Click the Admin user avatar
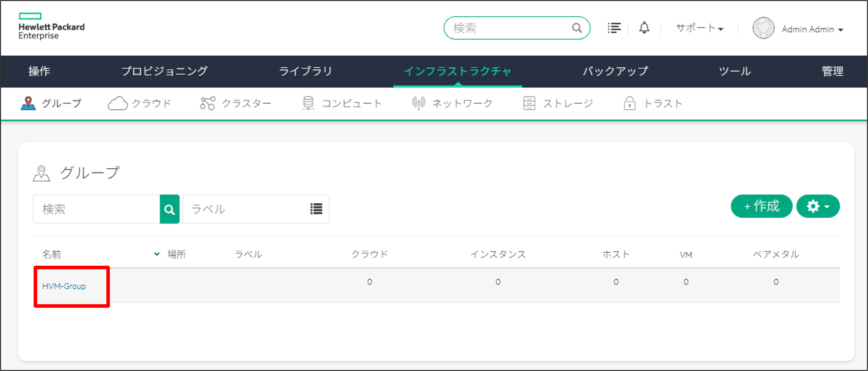This screenshot has width=868, height=371. (x=763, y=28)
